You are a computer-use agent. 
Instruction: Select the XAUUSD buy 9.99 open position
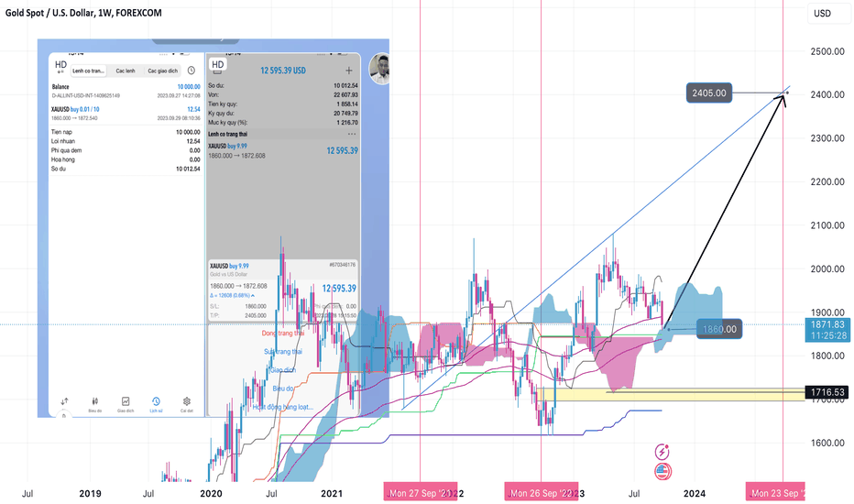(282, 151)
